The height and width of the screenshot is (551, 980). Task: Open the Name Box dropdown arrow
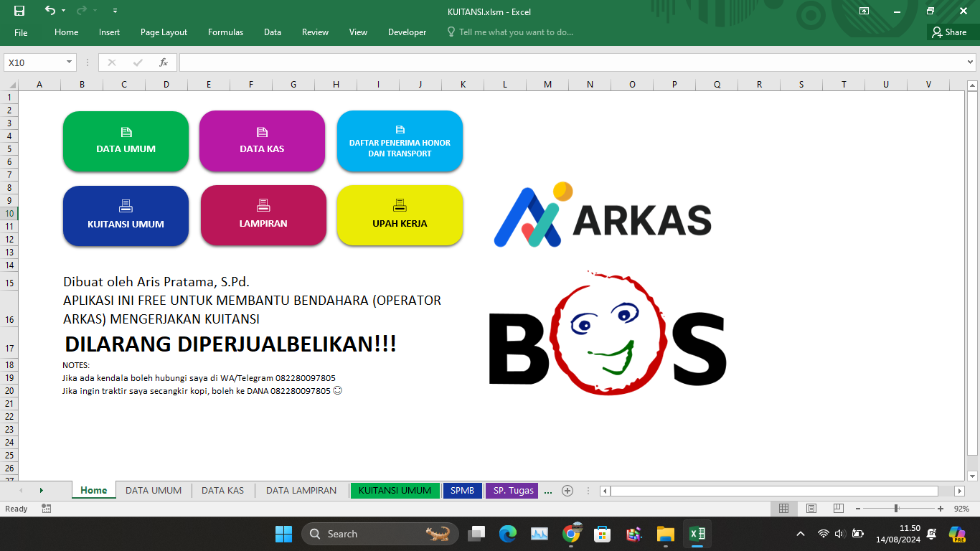[69, 62]
